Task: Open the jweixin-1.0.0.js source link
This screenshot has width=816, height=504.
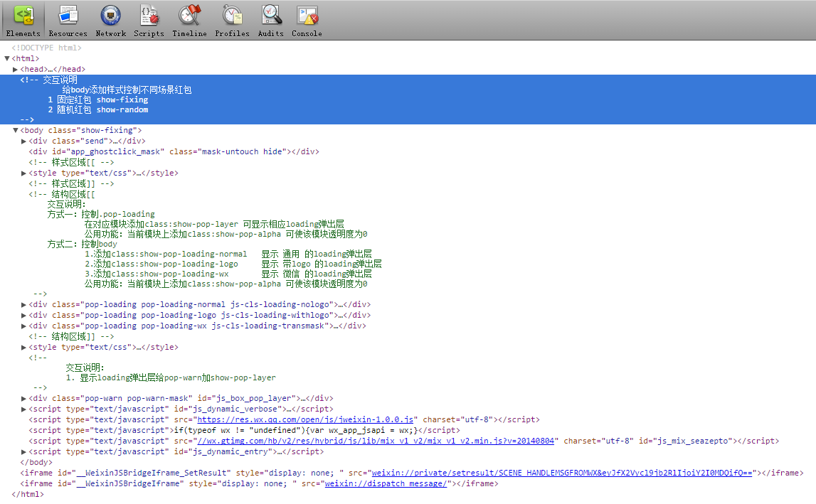Action: (305, 419)
